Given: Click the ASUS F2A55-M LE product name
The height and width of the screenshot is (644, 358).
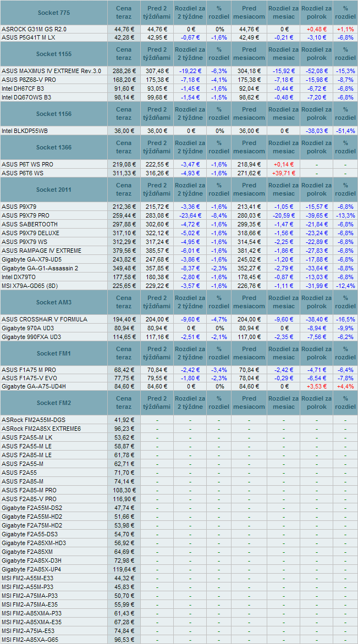Looking at the screenshot, I should tap(26, 446).
